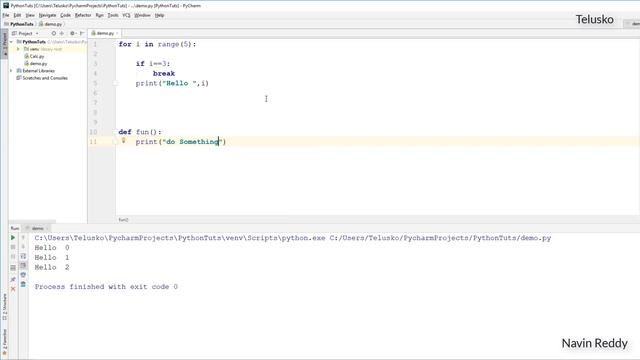This screenshot has height=360, width=640.
Task: Expand External Libraries node
Action: [x=11, y=71]
